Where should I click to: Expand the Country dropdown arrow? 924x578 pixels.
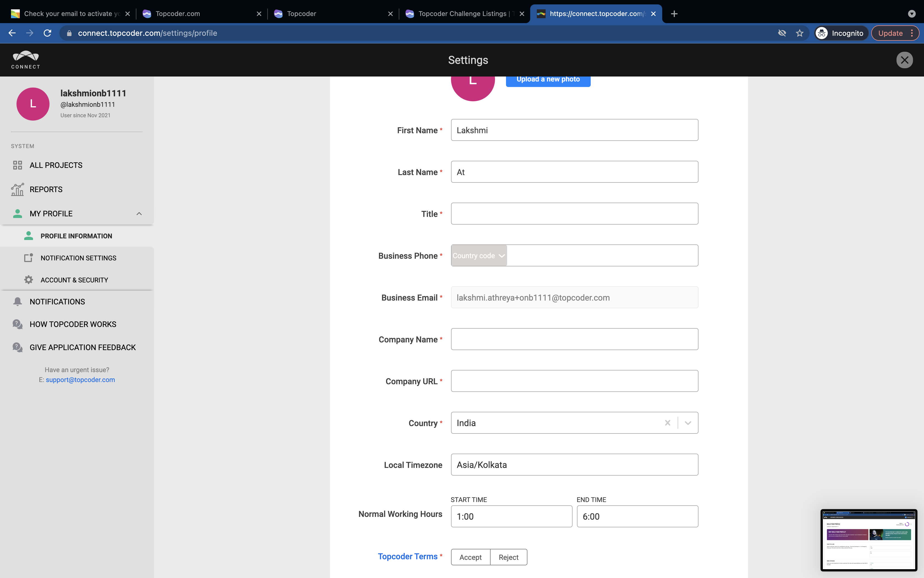point(688,423)
